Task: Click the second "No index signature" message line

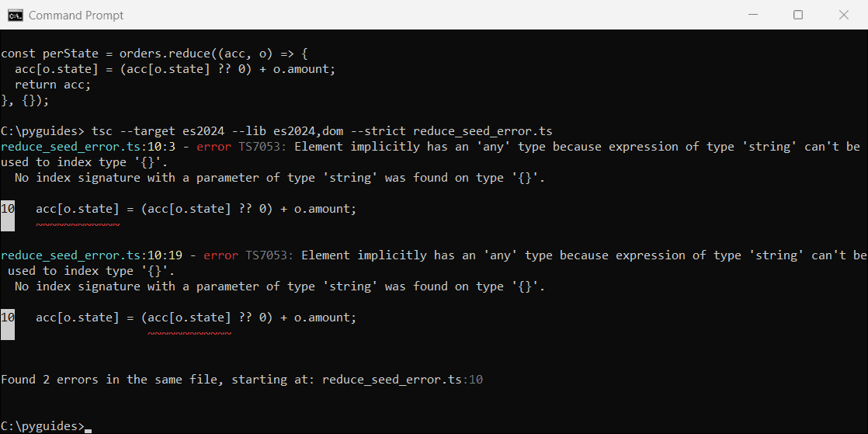Action: [279, 286]
